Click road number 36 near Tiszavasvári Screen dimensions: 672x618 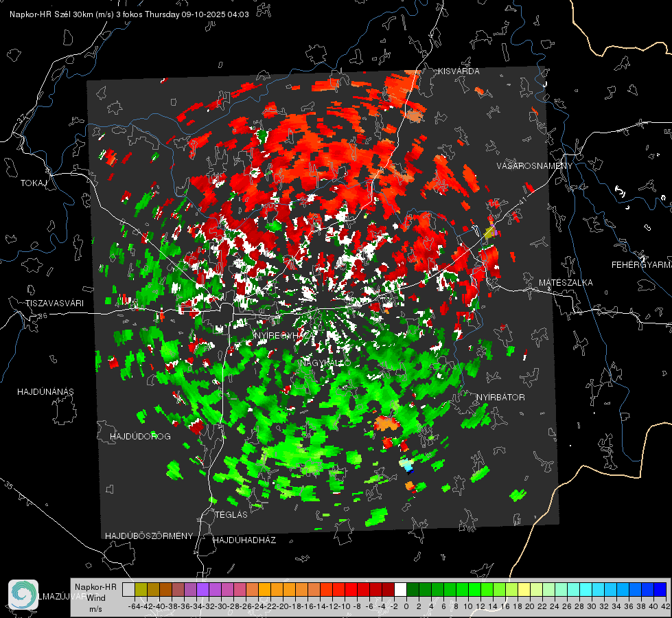[x=43, y=316]
